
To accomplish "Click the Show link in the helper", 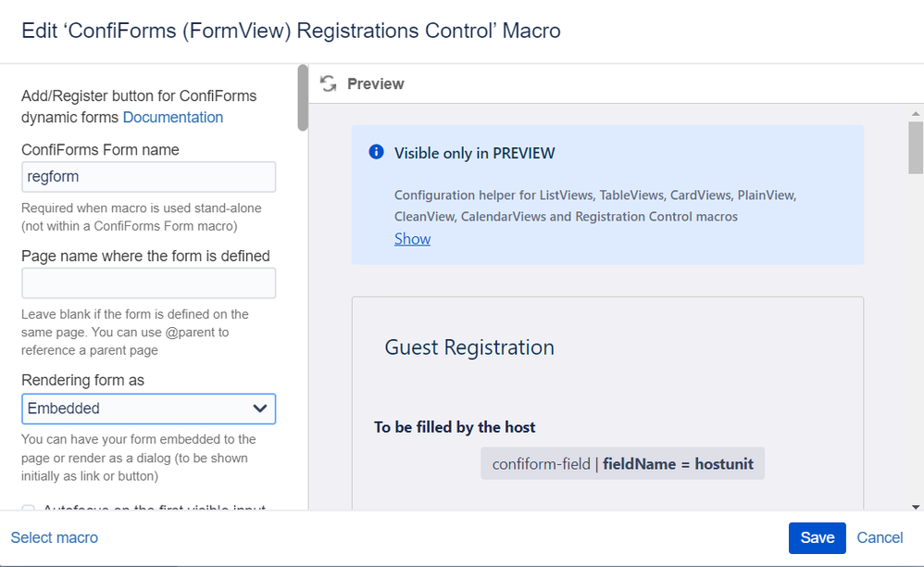I will pos(412,239).
